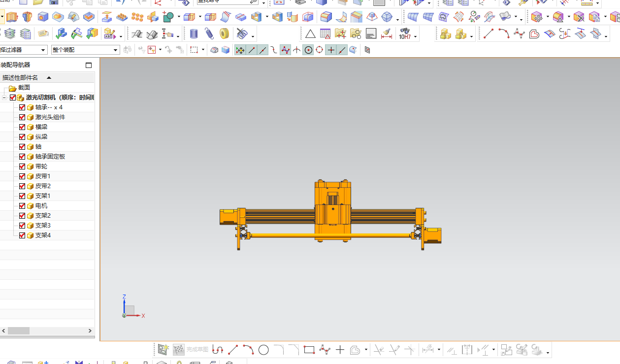Click the Quick Trim icon in bottom toolbar
Screen dimensions: 620x364
click(x=379, y=350)
